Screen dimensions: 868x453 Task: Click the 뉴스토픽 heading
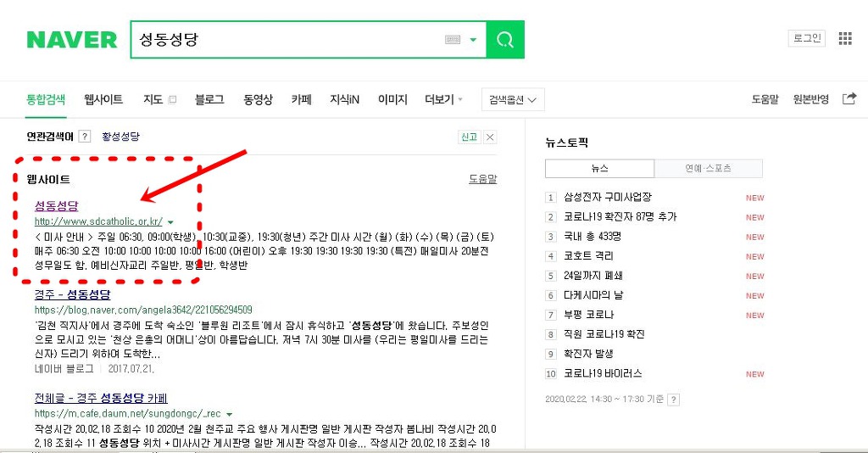pyautogui.click(x=566, y=143)
